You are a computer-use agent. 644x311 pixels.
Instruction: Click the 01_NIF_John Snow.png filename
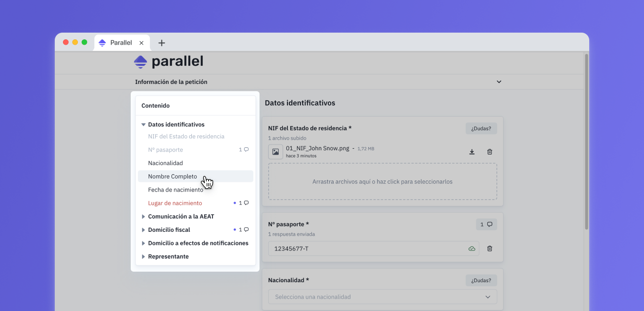pos(318,148)
